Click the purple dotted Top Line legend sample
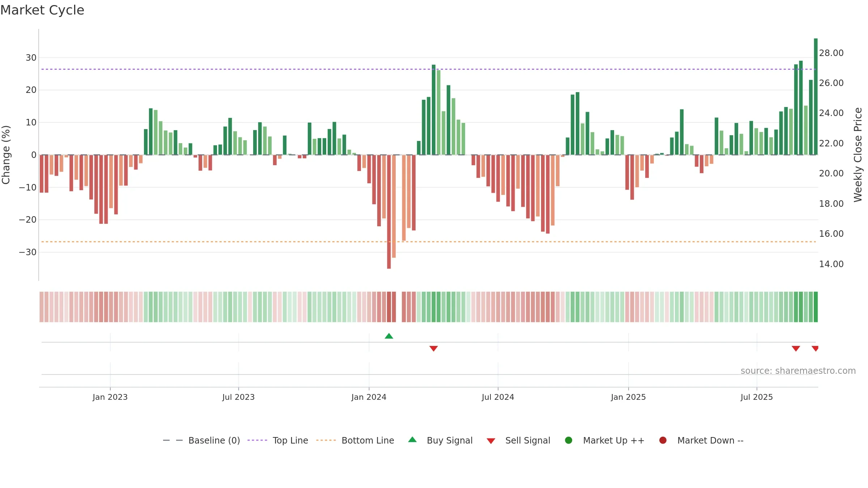This screenshot has width=868, height=488. [x=257, y=440]
